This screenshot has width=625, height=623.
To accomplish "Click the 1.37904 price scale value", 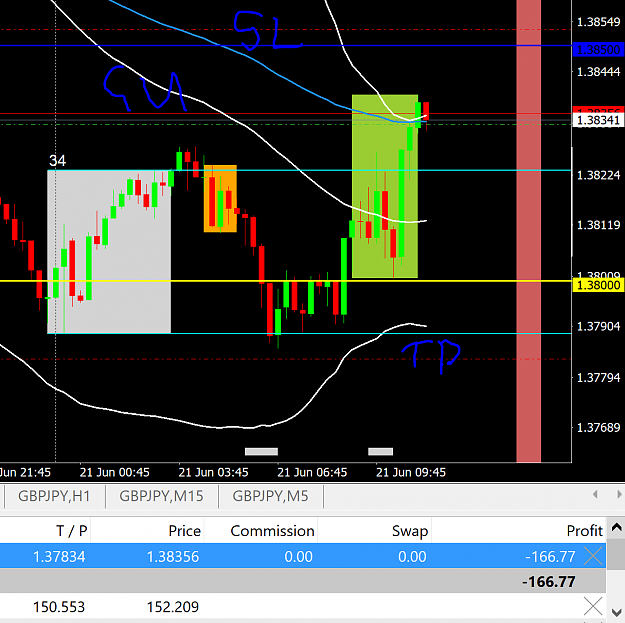I will coord(599,326).
